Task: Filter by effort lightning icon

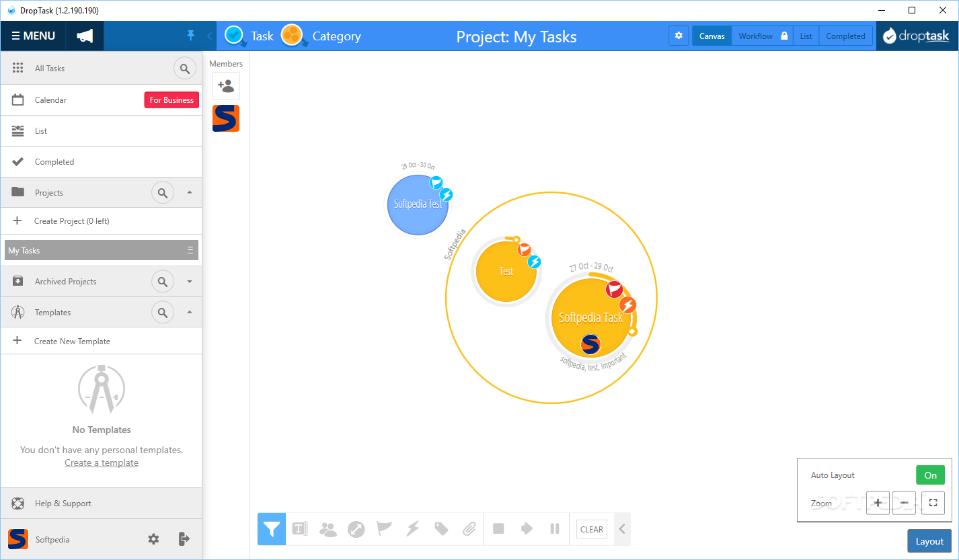Action: click(413, 529)
